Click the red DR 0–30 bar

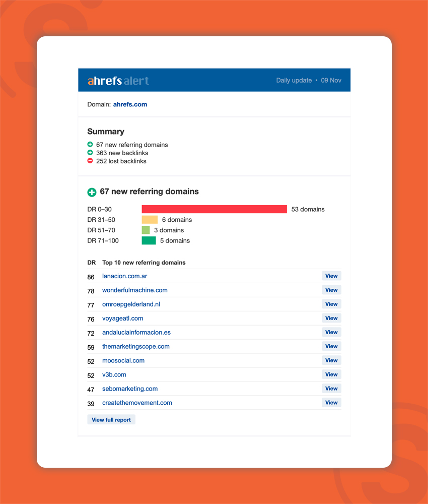(214, 209)
